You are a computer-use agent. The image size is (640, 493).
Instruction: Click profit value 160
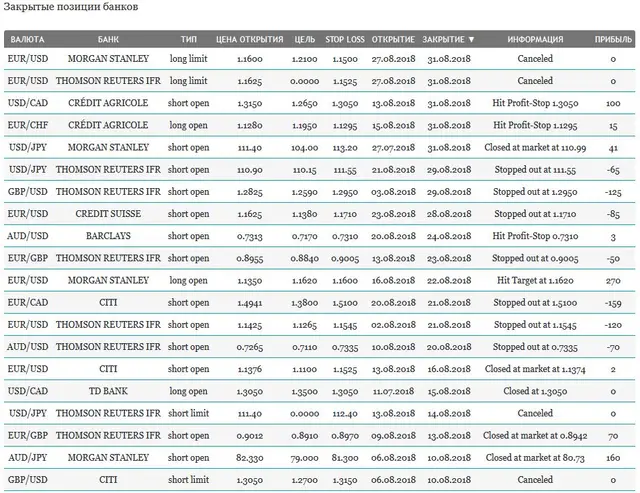click(613, 458)
